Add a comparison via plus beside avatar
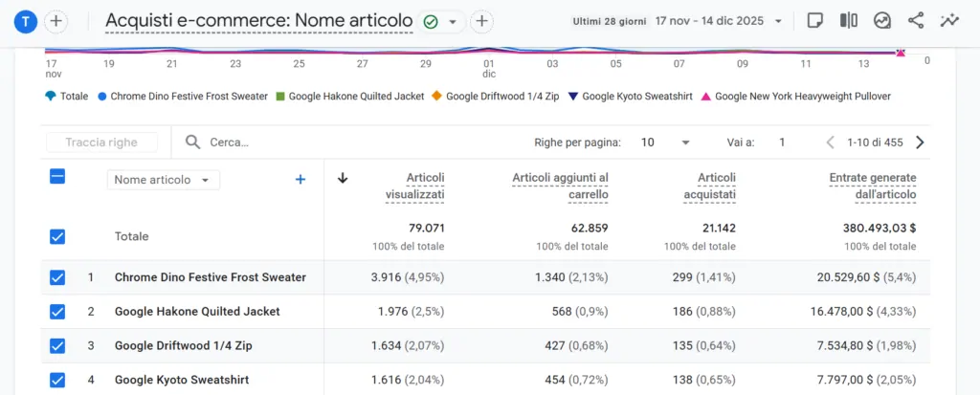This screenshot has height=395, width=980. point(56,21)
